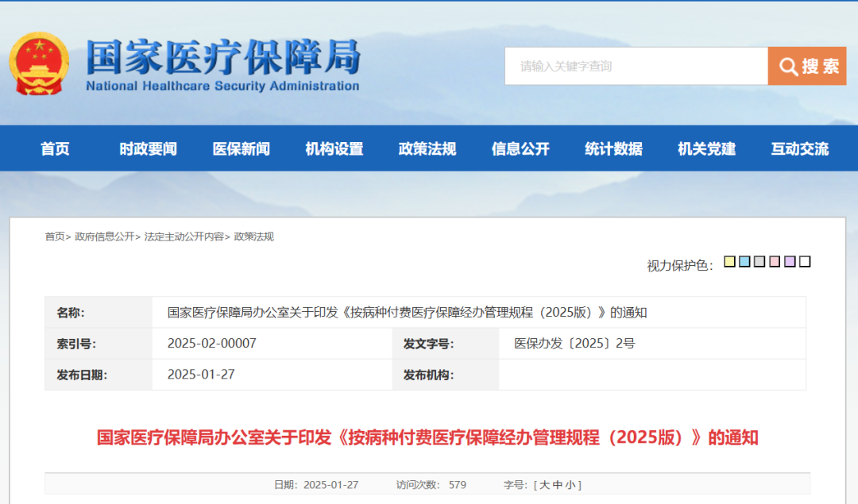Select 机构设置 in the navigation bar
Screen dimensions: 858x504
[334, 148]
